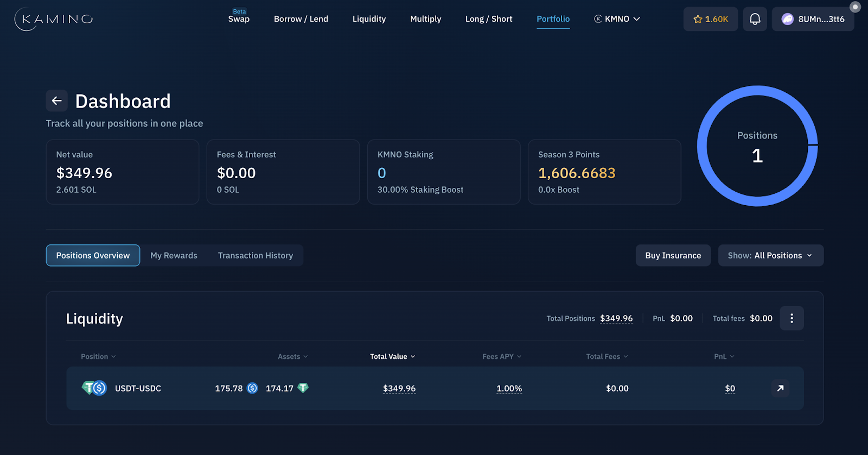Viewport: 868px width, 455px height.
Task: Open the Liquidity three-dot options menu
Action: coord(792,318)
